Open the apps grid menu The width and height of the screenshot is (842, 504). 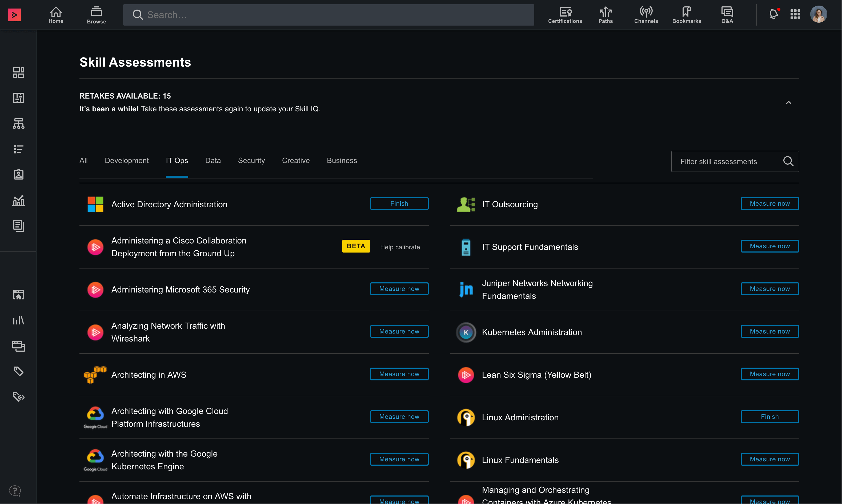(x=795, y=14)
